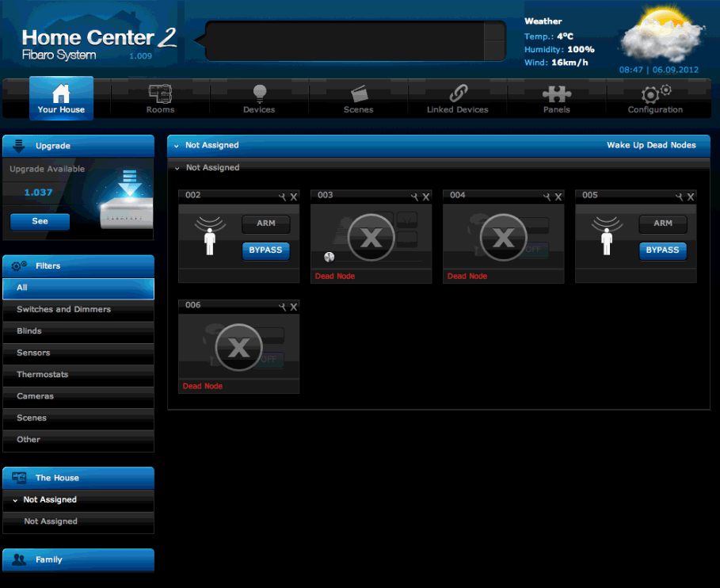720x588 pixels.
Task: Select the Scenes filter in sidebar
Action: click(x=78, y=418)
